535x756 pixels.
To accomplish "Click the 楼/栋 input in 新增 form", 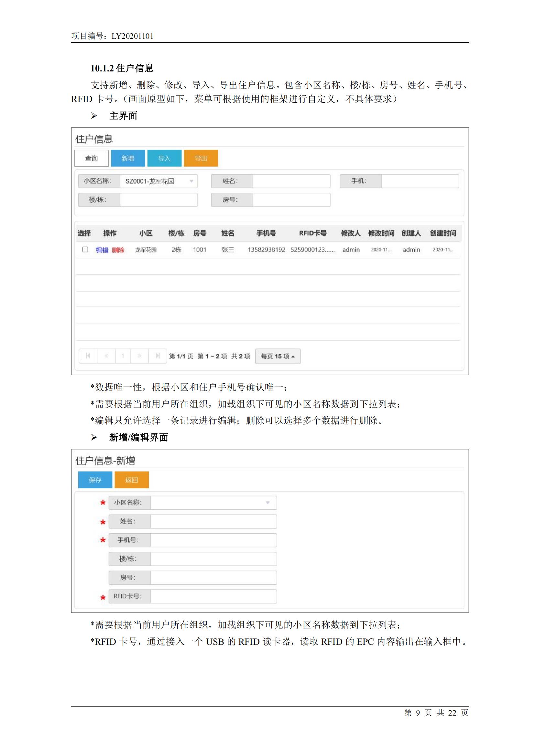I will coord(213,559).
